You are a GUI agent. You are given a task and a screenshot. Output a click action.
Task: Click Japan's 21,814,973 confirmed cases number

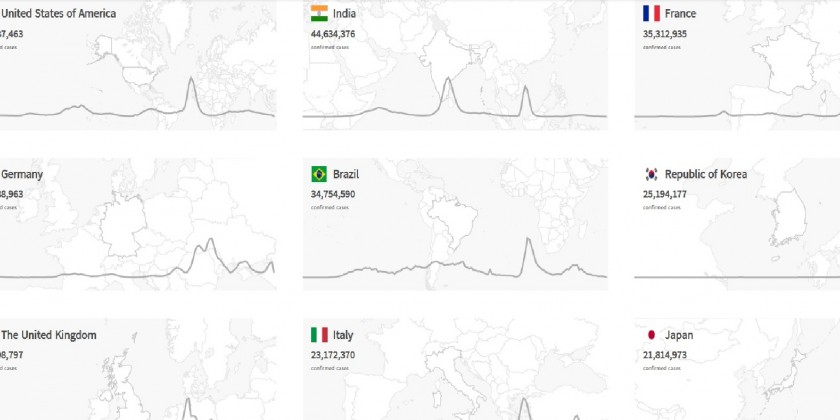click(665, 355)
